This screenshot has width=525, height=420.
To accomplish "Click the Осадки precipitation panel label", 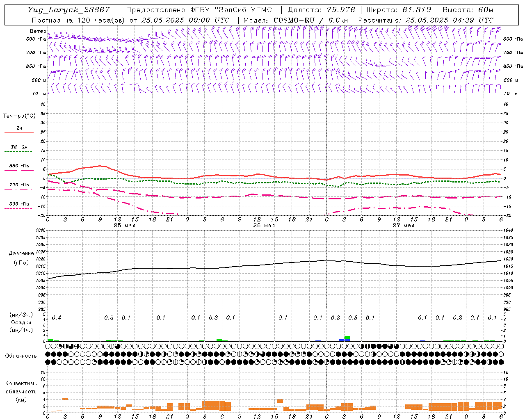I will 21,322.
